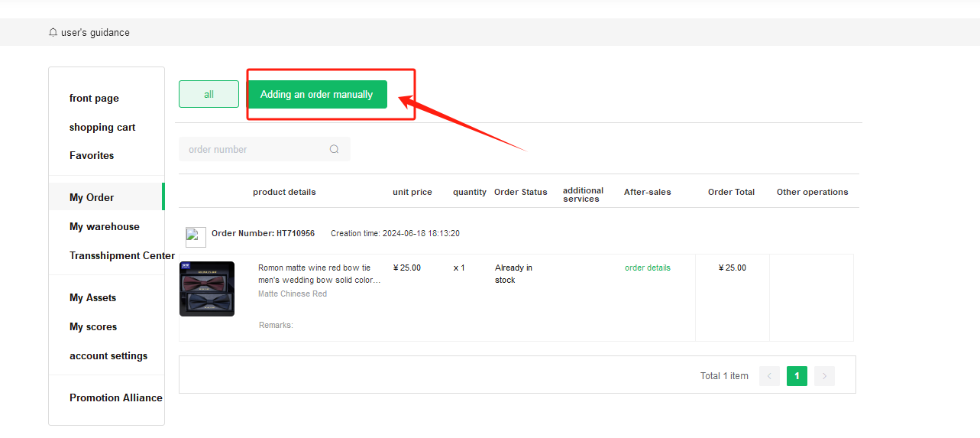Select page 1 in pagination
This screenshot has height=438, width=980.
(x=797, y=376)
